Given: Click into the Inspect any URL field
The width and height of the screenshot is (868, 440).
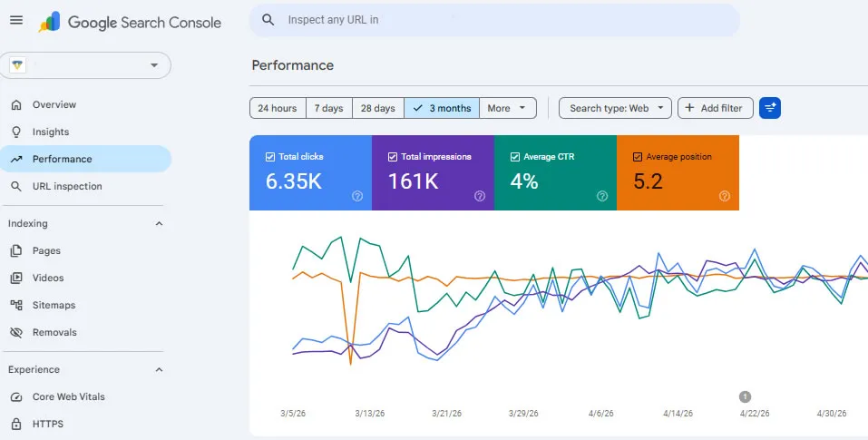Looking at the screenshot, I should pos(493,20).
